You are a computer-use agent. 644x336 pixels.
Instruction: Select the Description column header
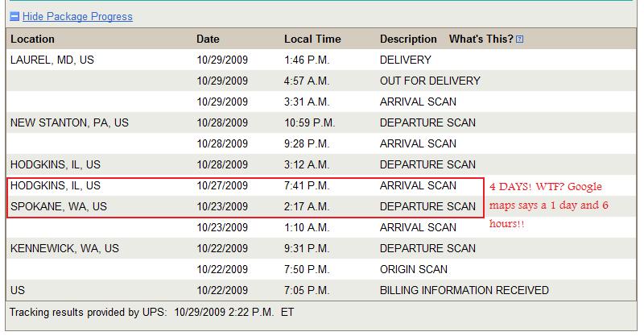click(408, 39)
